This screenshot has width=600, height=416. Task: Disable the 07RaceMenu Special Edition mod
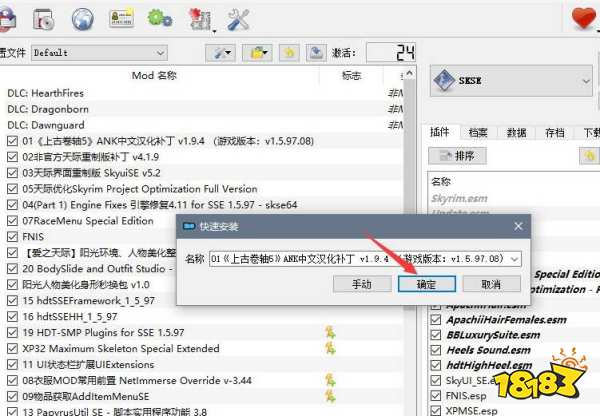click(12, 221)
